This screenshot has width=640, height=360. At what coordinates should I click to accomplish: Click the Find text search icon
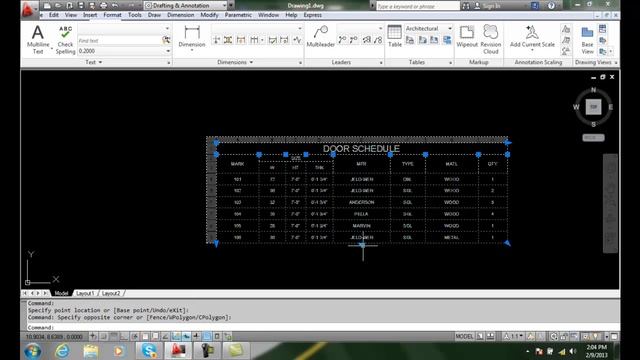click(166, 40)
